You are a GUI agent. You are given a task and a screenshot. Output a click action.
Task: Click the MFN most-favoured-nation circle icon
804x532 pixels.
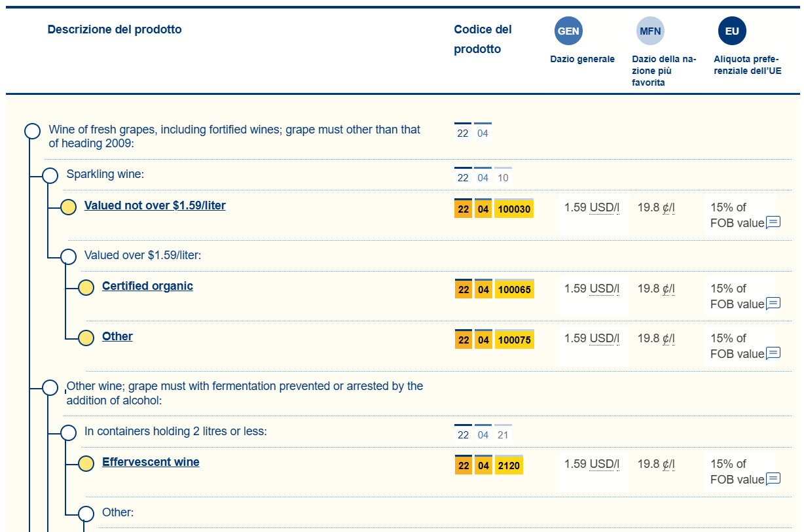(650, 31)
